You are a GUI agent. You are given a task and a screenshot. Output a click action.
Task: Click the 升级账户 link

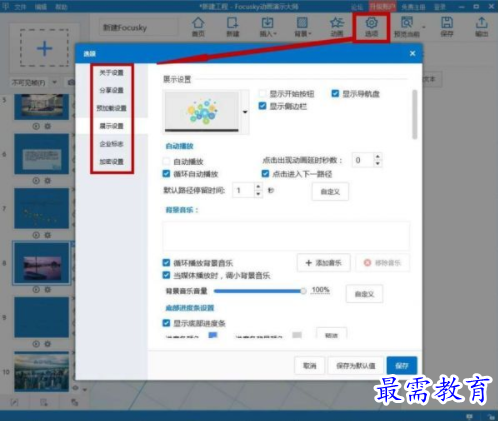tap(382, 6)
